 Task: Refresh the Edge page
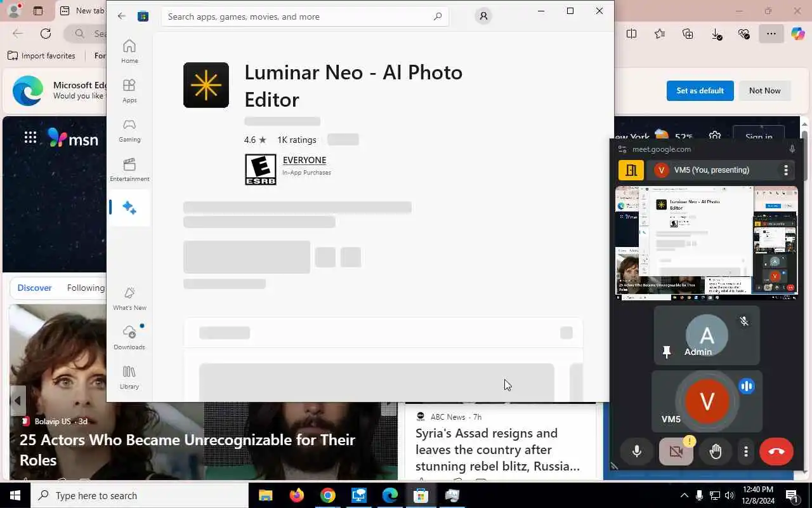(x=46, y=34)
